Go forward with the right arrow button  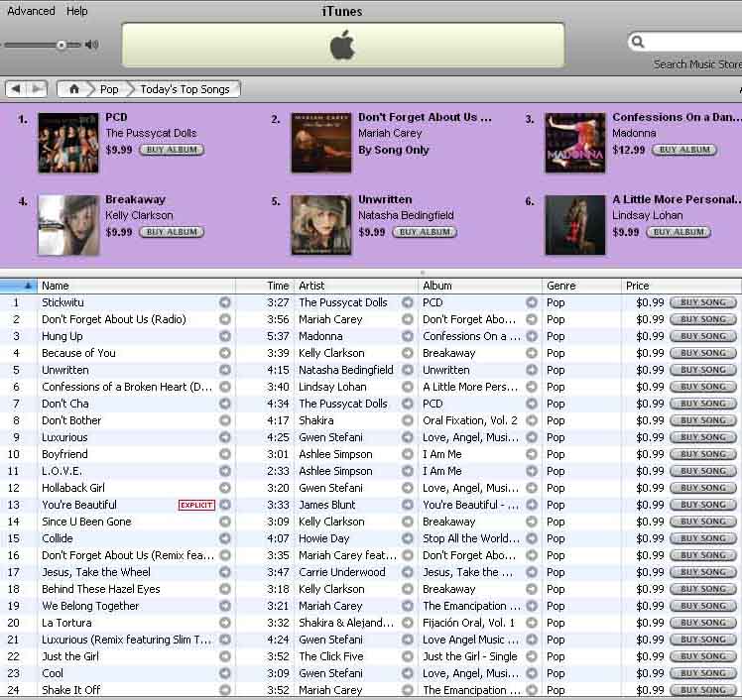tap(37, 89)
